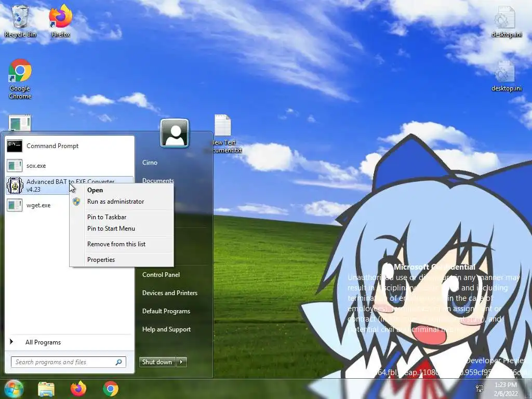The image size is (532, 399).
Task: Click the Command Prompt icon in Start menu
Action: [14, 146]
